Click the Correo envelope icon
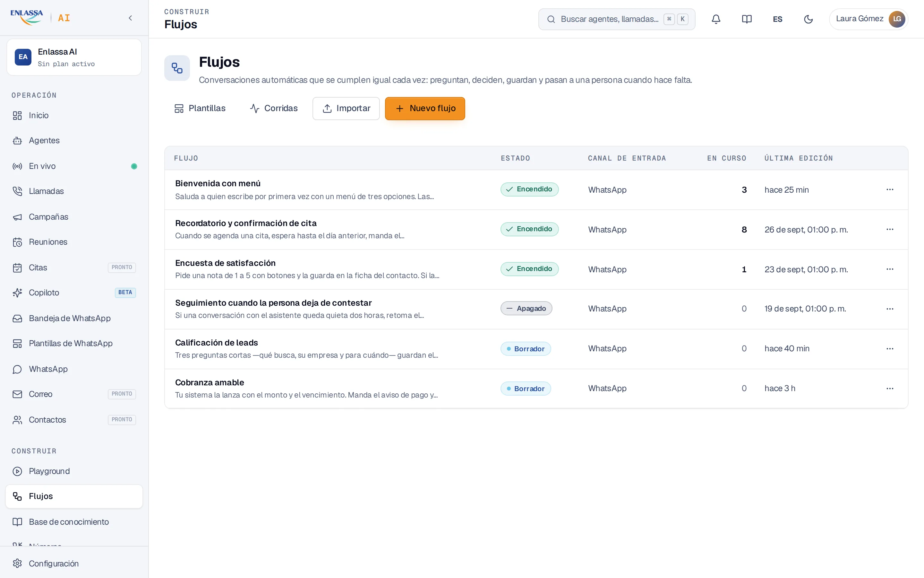The width and height of the screenshot is (924, 578). coord(17,394)
